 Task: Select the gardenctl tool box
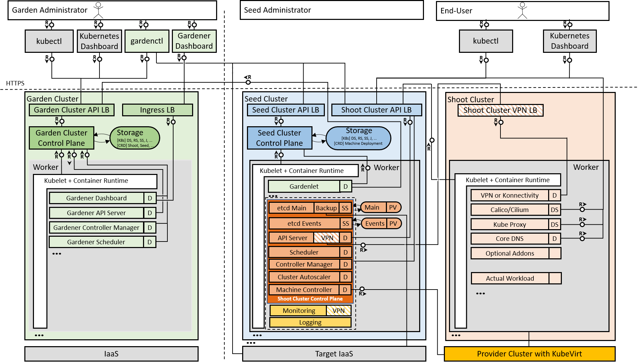point(147,41)
